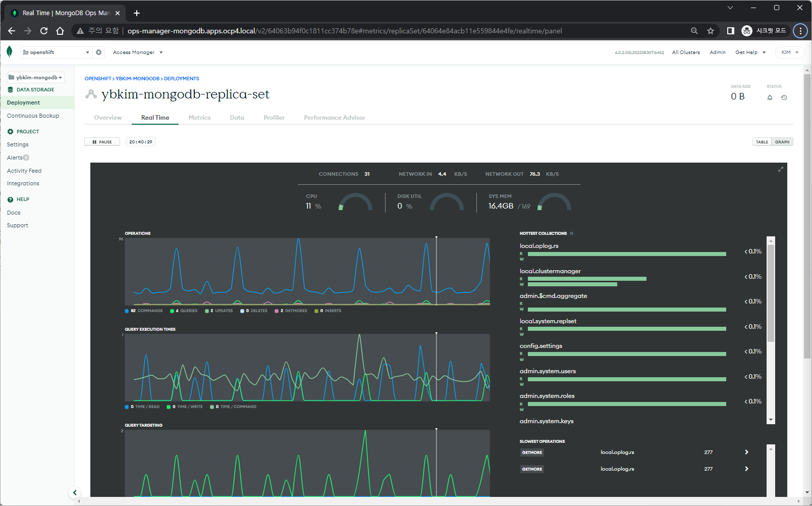Image resolution: width=812 pixels, height=506 pixels.
Task: Open Alerts in sidebar
Action: (x=15, y=158)
